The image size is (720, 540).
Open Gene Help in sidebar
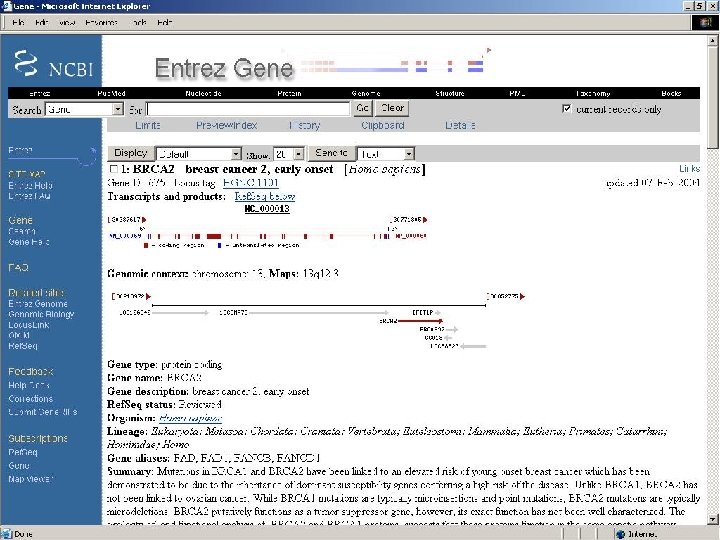point(28,242)
